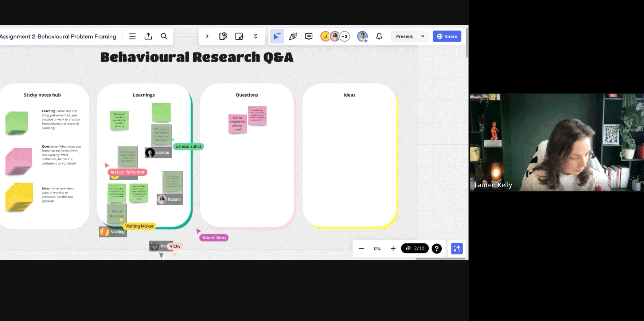644x321 pixels.
Task: Open the comments panel icon
Action: tap(309, 36)
